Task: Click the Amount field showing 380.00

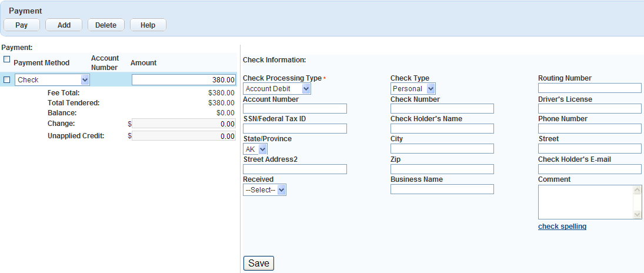Action: pos(183,80)
